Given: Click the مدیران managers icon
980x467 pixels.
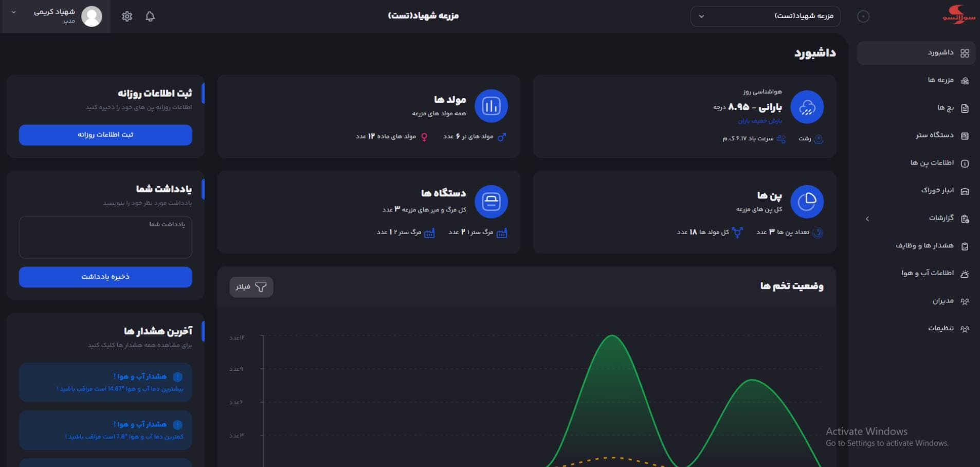Looking at the screenshot, I should pyautogui.click(x=965, y=301).
